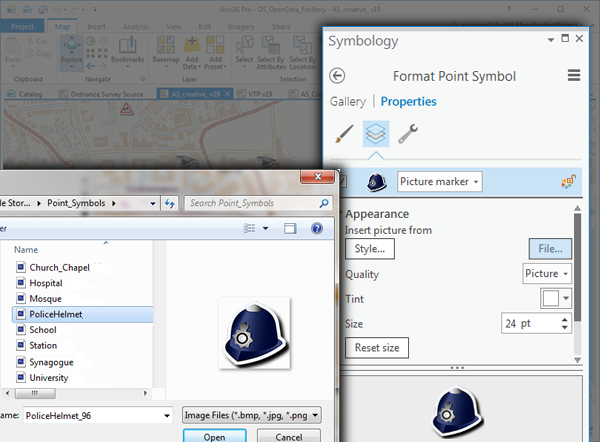The width and height of the screenshot is (600, 442).
Task: Click the file name input field
Action: click(93, 416)
